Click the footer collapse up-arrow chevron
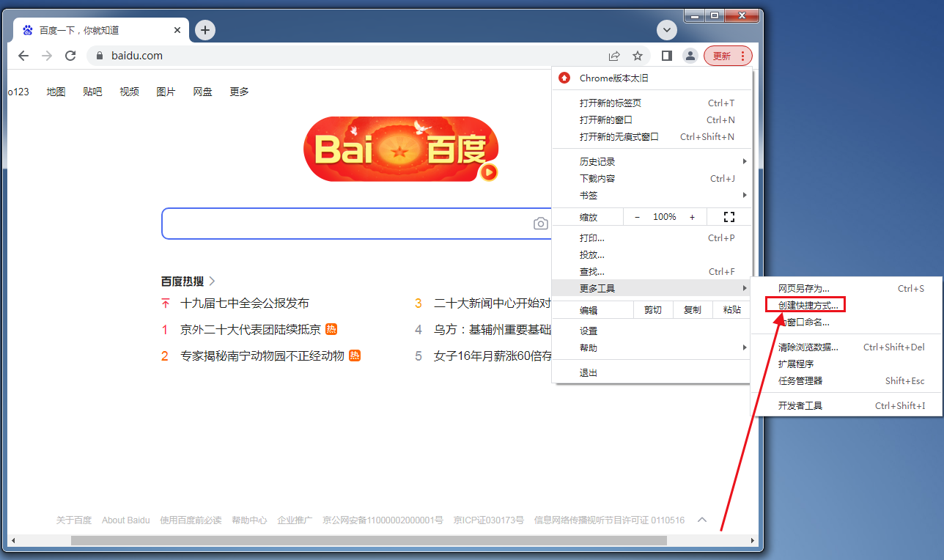 (x=702, y=520)
